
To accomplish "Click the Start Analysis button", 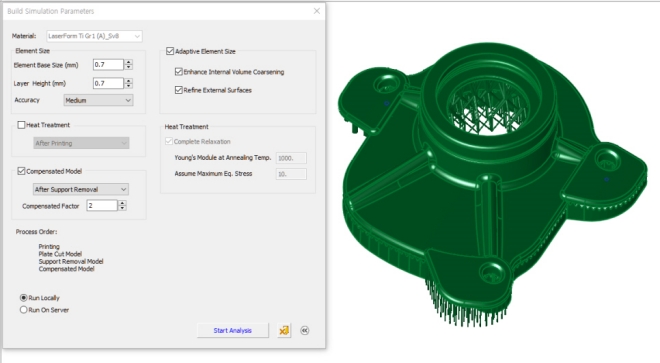I will [x=232, y=331].
